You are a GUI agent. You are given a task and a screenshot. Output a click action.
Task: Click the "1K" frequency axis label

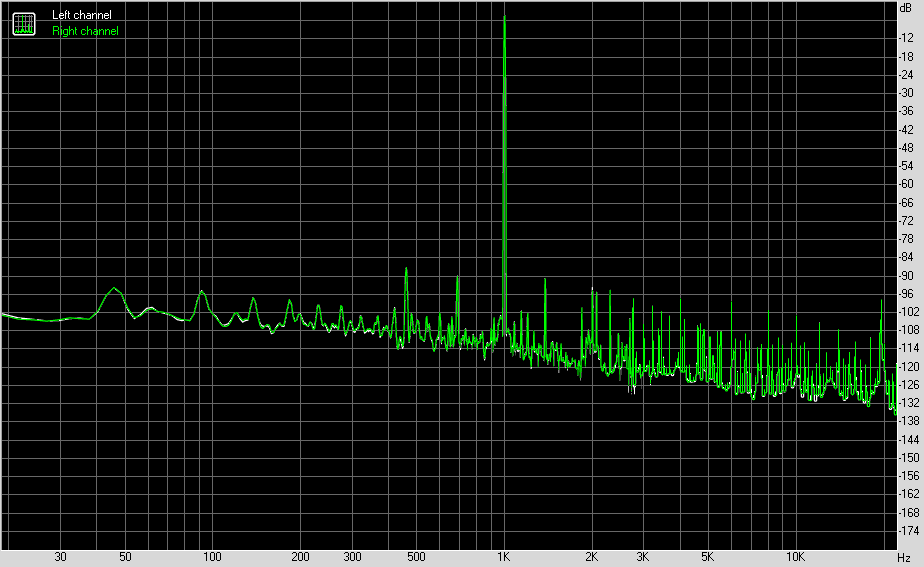pos(503,556)
